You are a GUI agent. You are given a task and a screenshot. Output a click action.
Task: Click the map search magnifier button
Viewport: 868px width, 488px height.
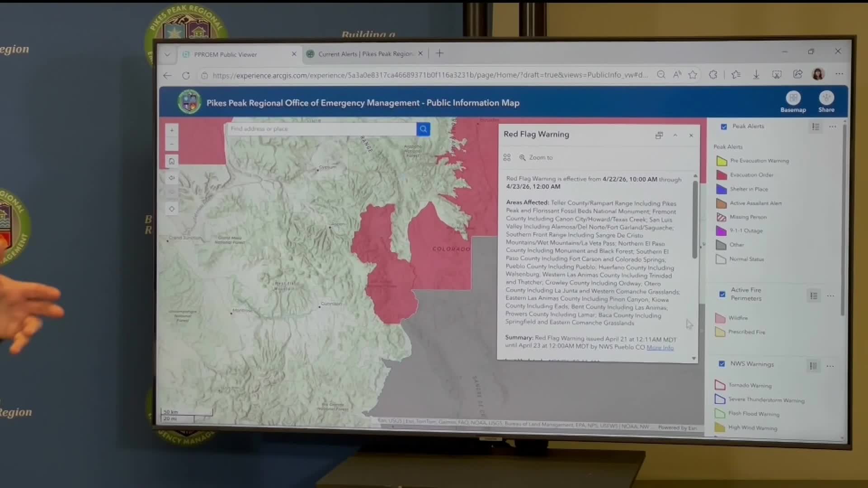423,129
